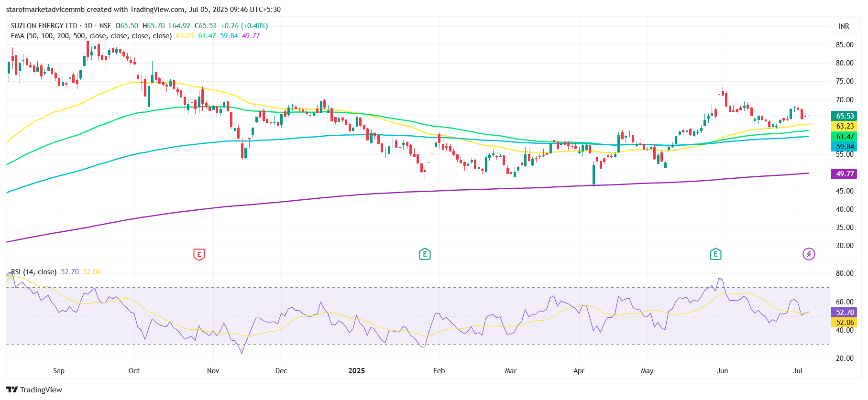Click the yellow 63.23 price-axis label
This screenshot has height=400, width=868.
tap(844, 126)
